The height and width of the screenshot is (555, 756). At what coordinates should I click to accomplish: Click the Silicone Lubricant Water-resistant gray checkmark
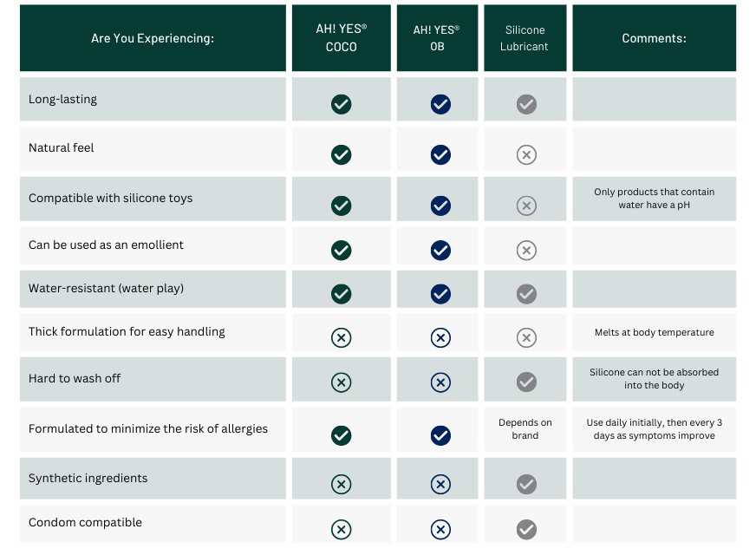tap(526, 294)
